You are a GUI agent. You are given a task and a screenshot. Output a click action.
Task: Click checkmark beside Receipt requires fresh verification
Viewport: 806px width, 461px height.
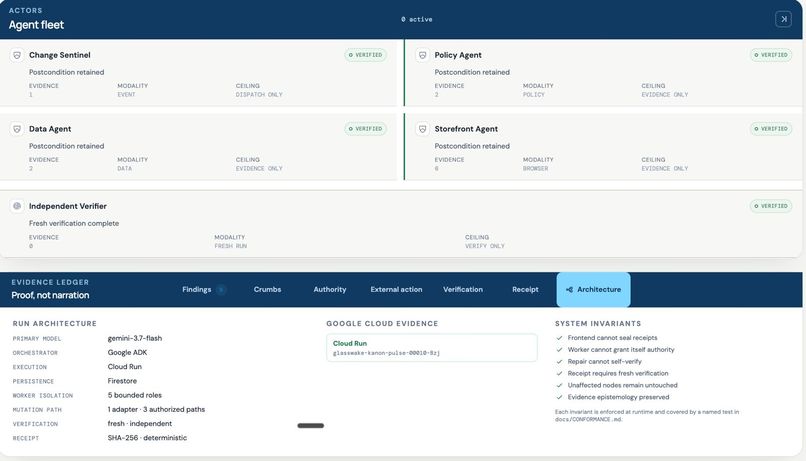[559, 373]
